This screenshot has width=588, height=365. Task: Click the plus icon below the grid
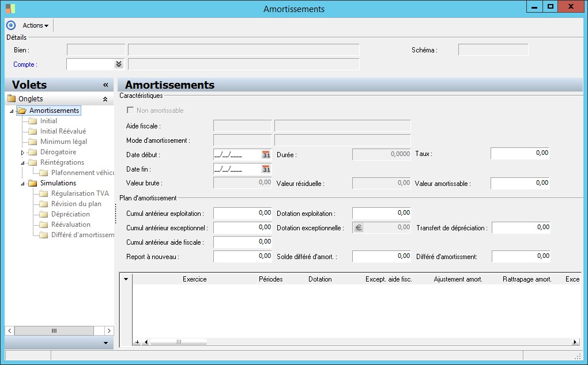point(137,342)
